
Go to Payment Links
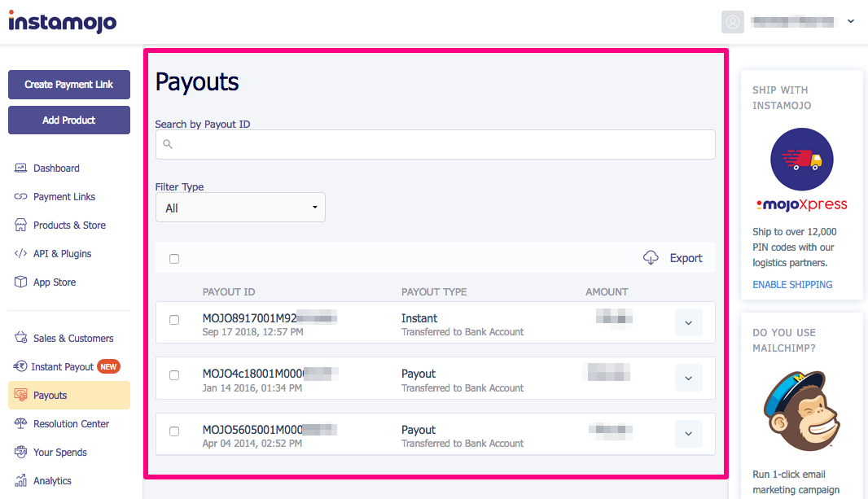[64, 197]
